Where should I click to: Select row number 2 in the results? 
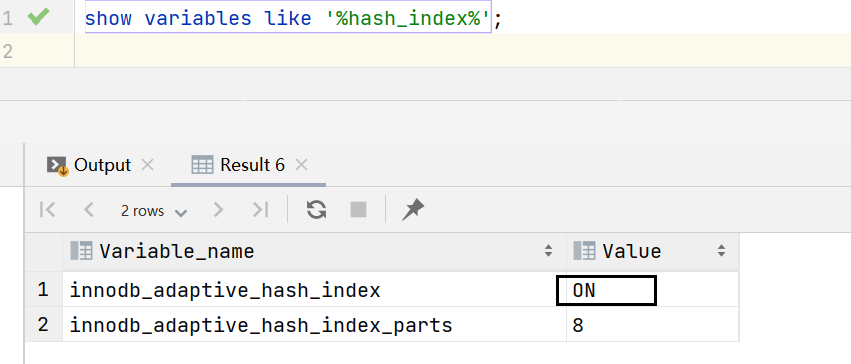(43, 325)
